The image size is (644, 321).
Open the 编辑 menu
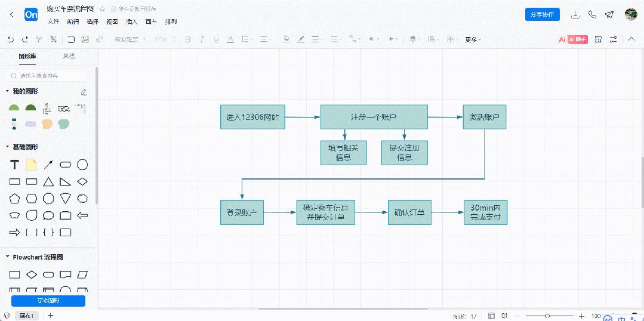[73, 21]
